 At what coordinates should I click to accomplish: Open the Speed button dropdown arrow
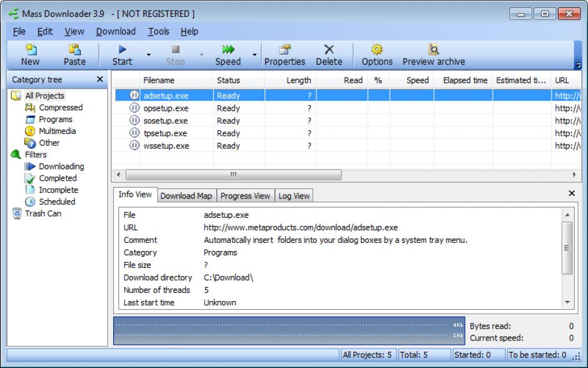click(x=255, y=55)
